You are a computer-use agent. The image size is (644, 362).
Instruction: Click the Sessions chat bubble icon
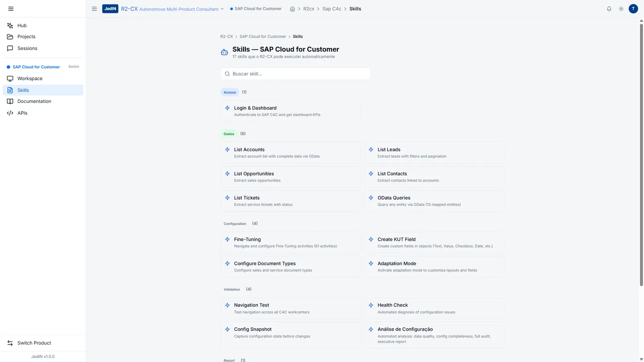(x=10, y=48)
